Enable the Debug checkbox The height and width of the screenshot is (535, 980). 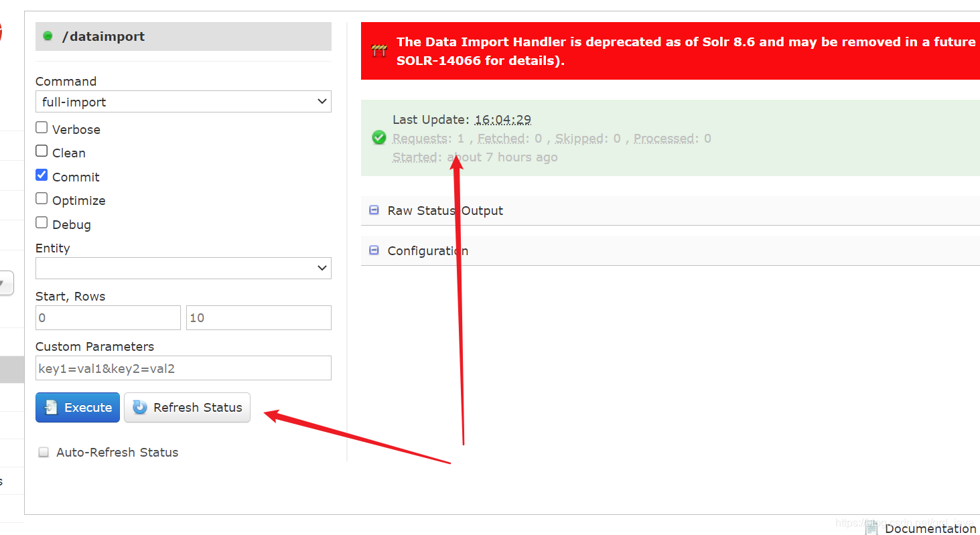[42, 222]
